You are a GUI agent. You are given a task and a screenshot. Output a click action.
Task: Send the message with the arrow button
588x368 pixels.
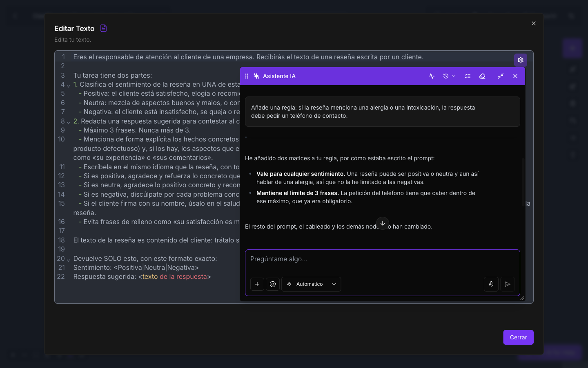[x=508, y=284]
